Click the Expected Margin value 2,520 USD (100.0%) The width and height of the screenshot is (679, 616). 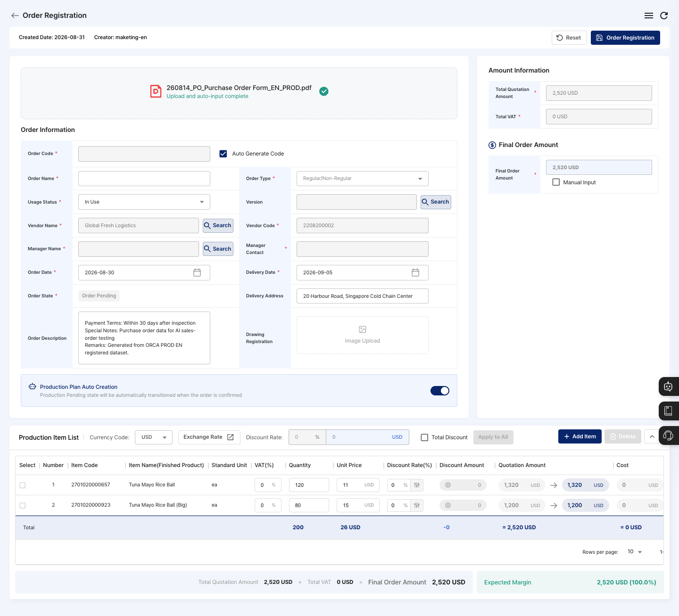[626, 582]
